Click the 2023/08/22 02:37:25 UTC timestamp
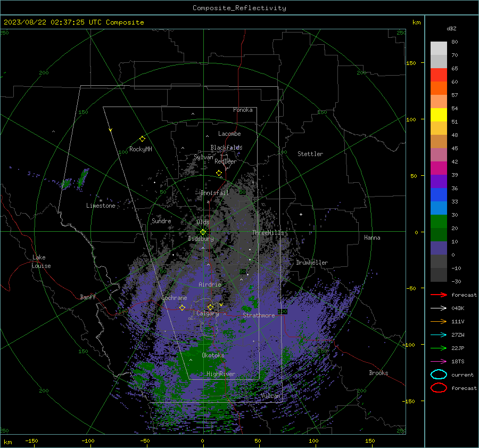Viewport: 479px width, 448px height. point(46,22)
